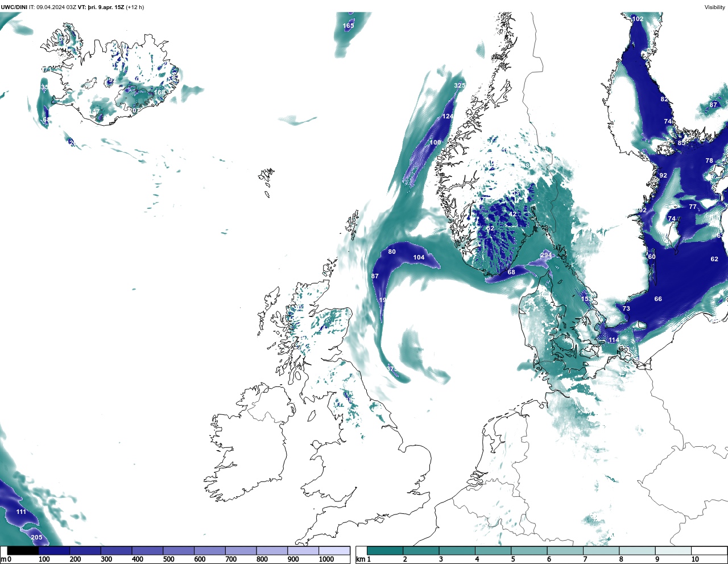Click the '104' value in the North Sea
This screenshot has height=564, width=728.
tap(419, 257)
